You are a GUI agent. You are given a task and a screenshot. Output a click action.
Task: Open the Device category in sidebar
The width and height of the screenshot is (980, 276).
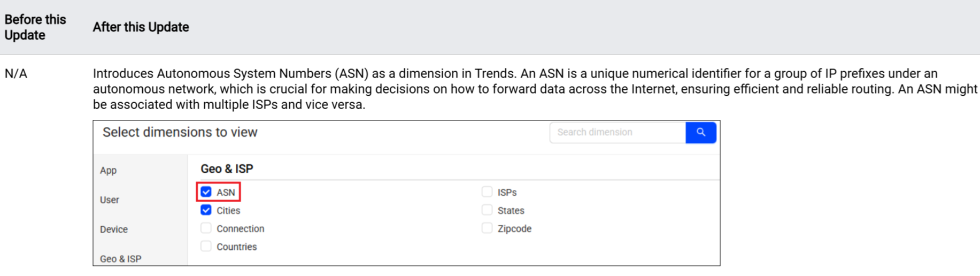[114, 229]
